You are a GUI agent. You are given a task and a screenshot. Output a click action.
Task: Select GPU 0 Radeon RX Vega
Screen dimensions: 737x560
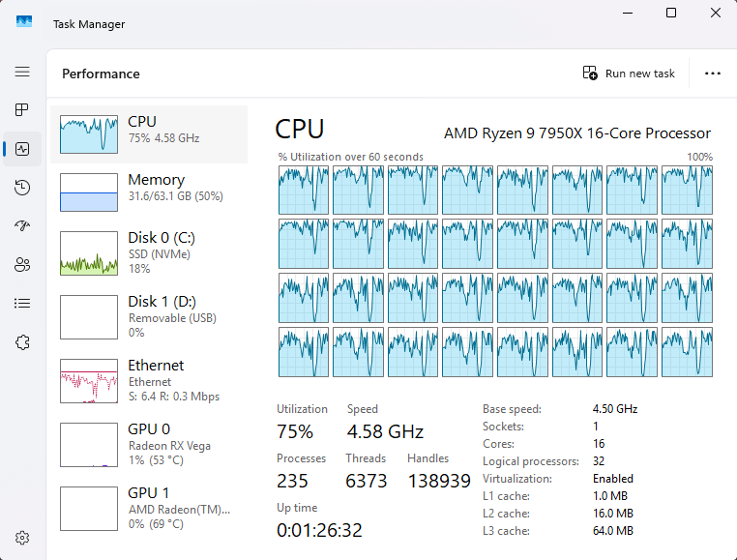click(149, 444)
